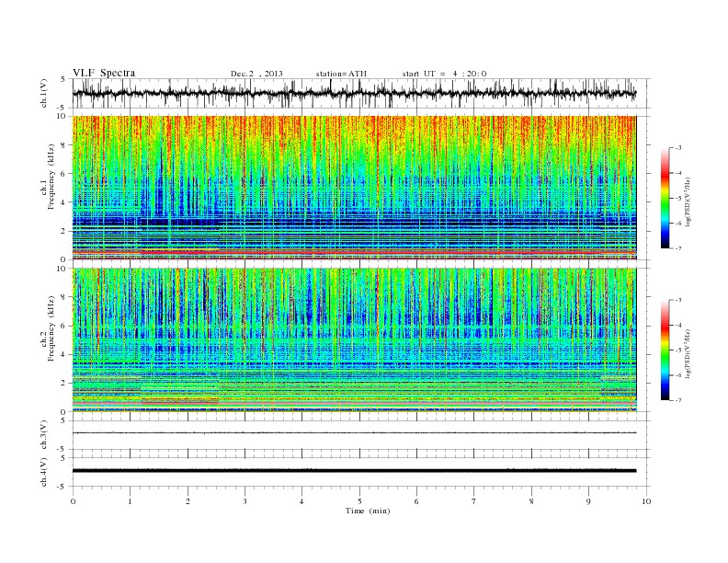This screenshot has height=563, width=728.
Task: Click the "Time (min)" x-axis label
Action: click(x=368, y=511)
